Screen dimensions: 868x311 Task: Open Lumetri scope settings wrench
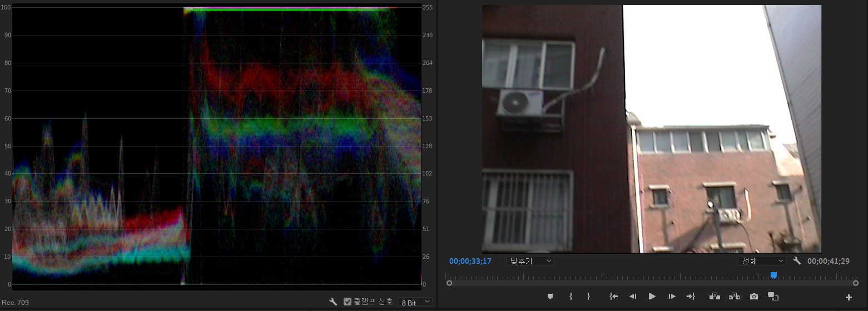(333, 302)
